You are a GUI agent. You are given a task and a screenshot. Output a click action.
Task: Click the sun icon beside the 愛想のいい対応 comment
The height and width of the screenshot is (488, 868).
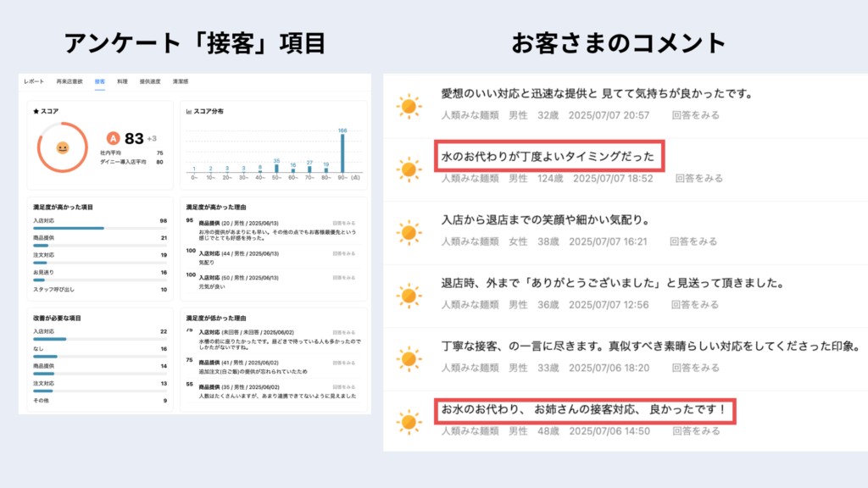point(409,107)
